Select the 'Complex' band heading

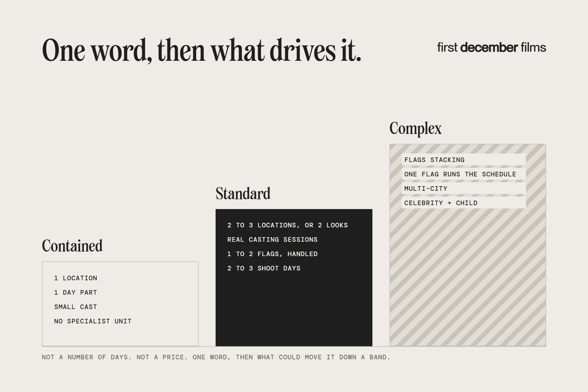click(416, 128)
